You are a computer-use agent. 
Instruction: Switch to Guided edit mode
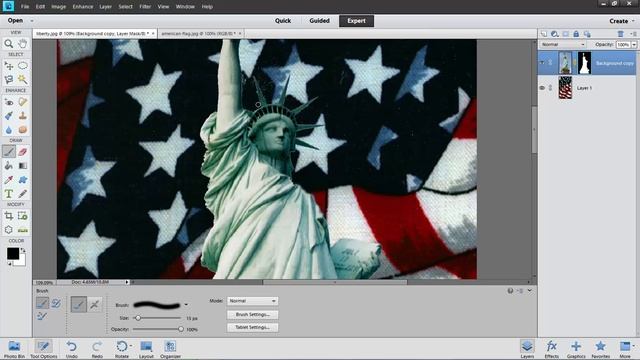click(319, 21)
